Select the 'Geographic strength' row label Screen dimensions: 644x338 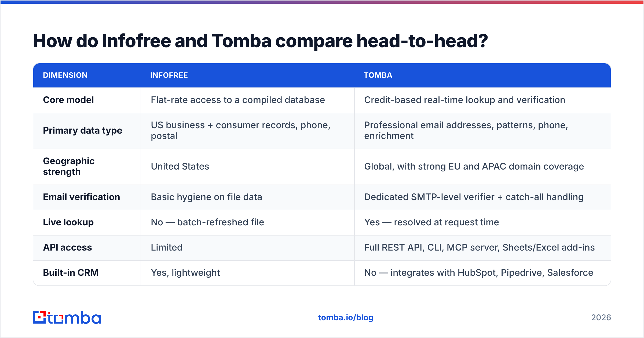pyautogui.click(x=69, y=166)
